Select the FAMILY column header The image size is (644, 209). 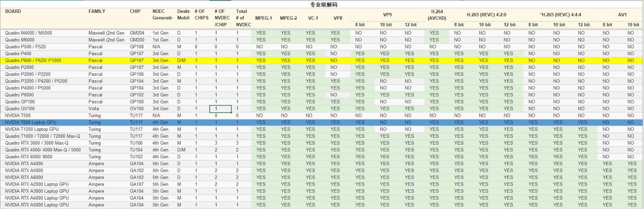[97, 11]
